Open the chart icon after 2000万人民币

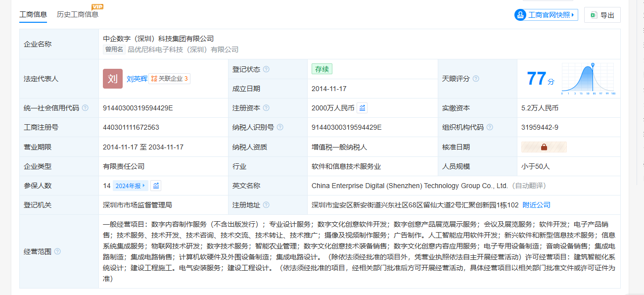(362, 108)
